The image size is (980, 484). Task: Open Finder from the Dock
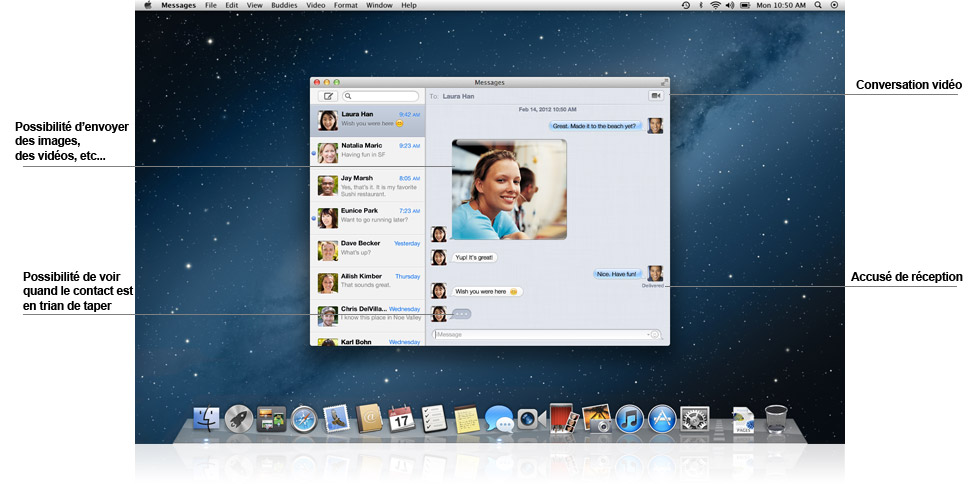pyautogui.click(x=207, y=419)
